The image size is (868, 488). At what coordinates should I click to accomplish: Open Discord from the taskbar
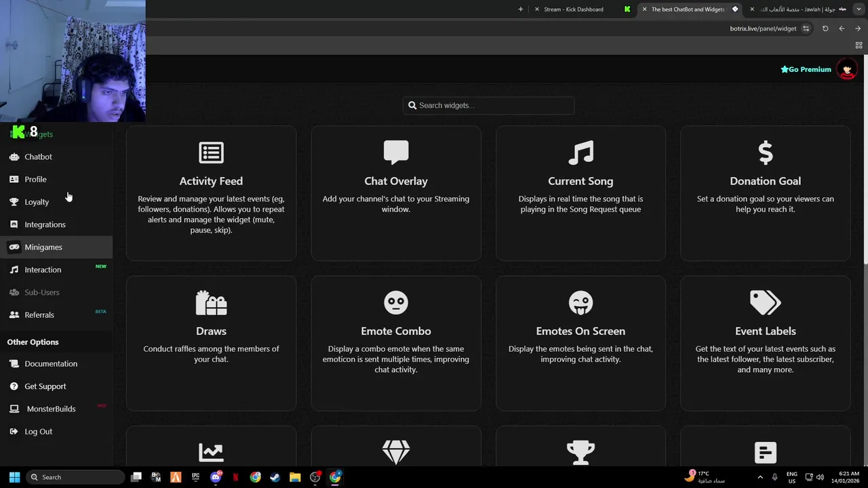[216, 477]
